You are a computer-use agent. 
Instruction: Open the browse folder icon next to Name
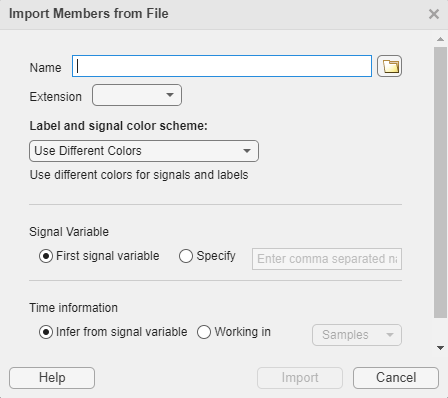(389, 66)
